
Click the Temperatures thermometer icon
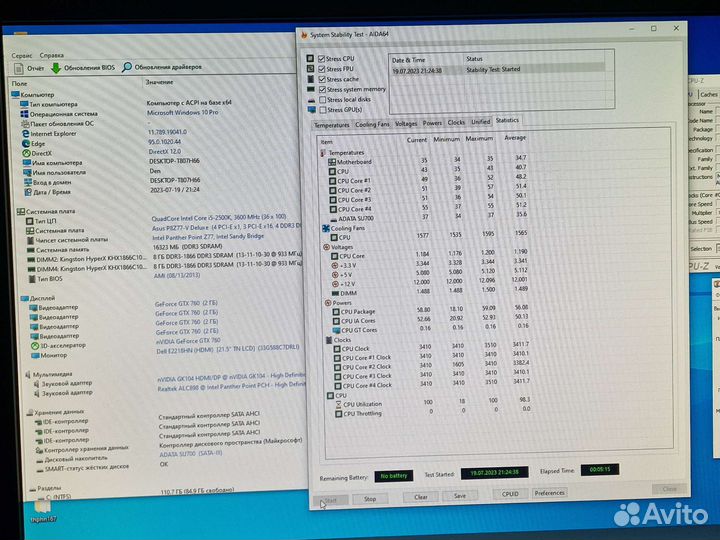(323, 152)
